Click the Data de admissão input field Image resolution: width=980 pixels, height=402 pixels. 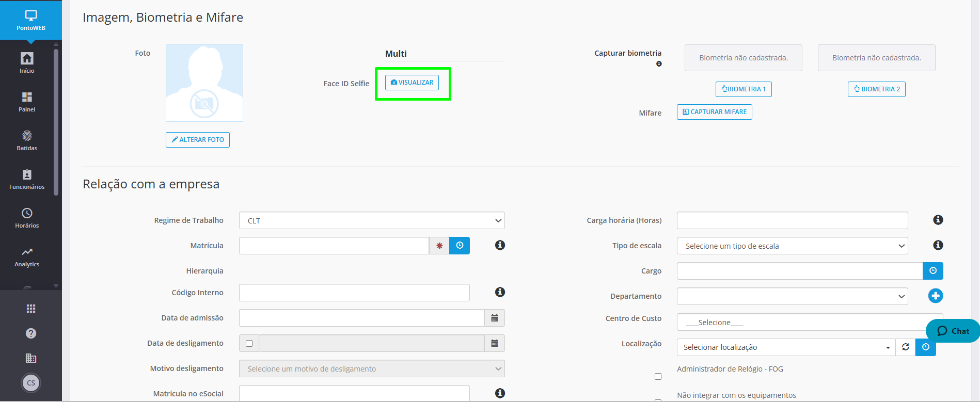click(361, 318)
